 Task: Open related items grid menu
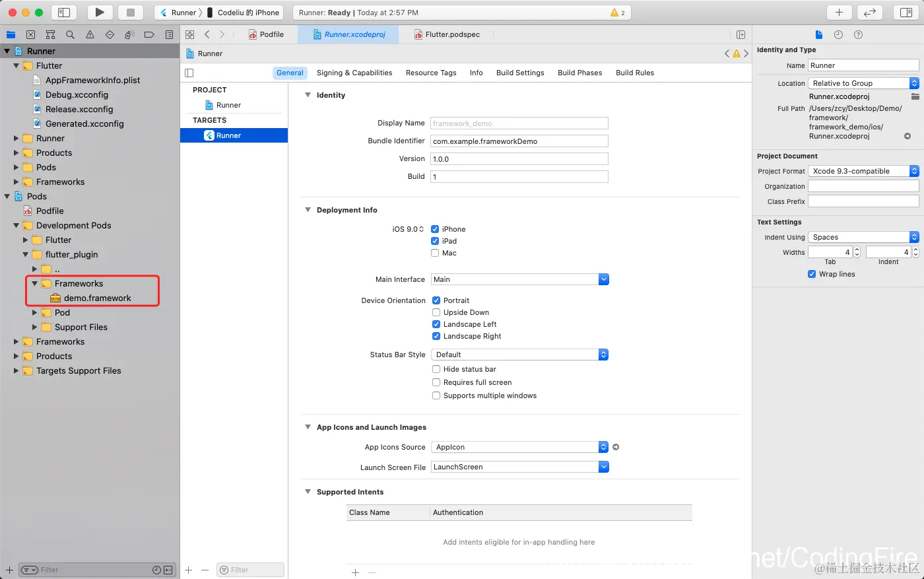point(190,34)
